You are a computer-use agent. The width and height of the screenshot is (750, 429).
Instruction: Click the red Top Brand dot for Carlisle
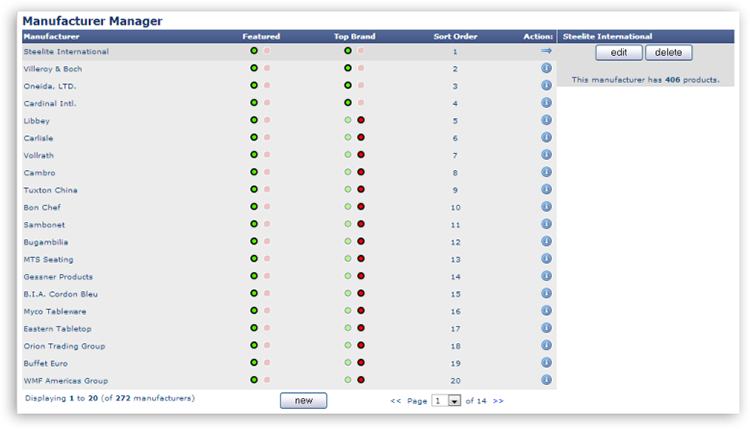click(361, 137)
